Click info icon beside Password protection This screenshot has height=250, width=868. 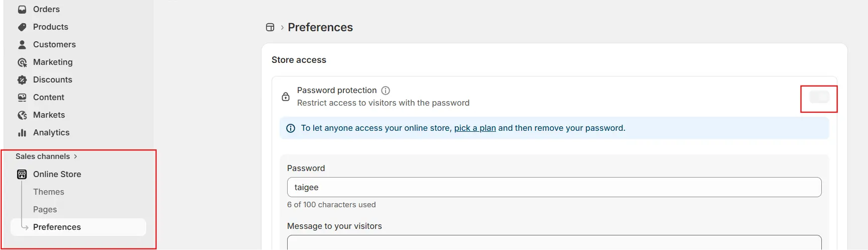coord(386,91)
